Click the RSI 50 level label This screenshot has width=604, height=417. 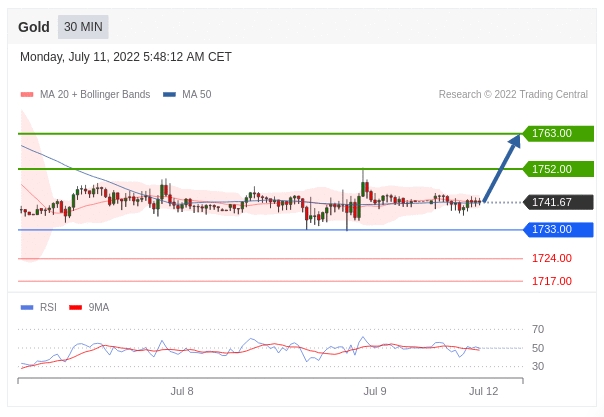[x=538, y=348]
